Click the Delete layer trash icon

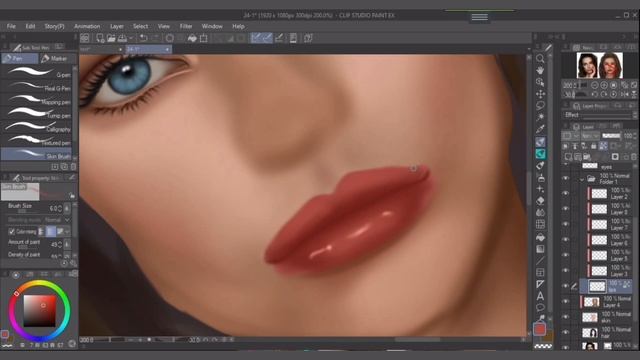633,157
